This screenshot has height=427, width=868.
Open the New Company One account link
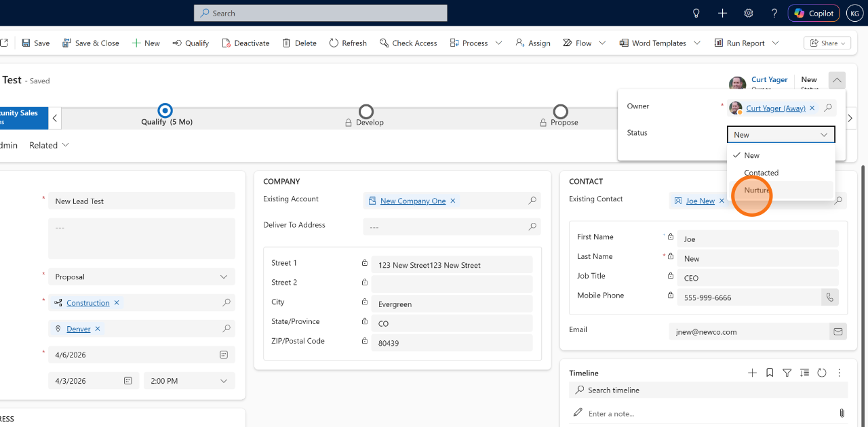pyautogui.click(x=413, y=201)
